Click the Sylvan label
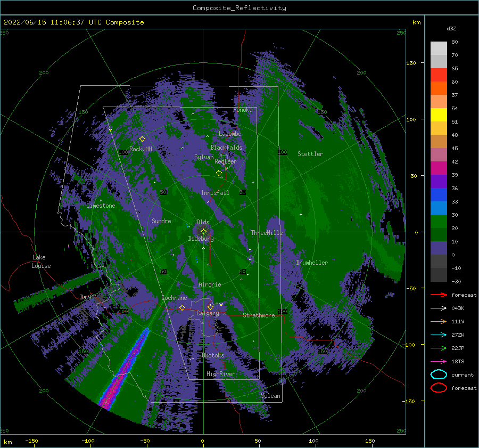The height and width of the screenshot is (448, 479). [204, 157]
